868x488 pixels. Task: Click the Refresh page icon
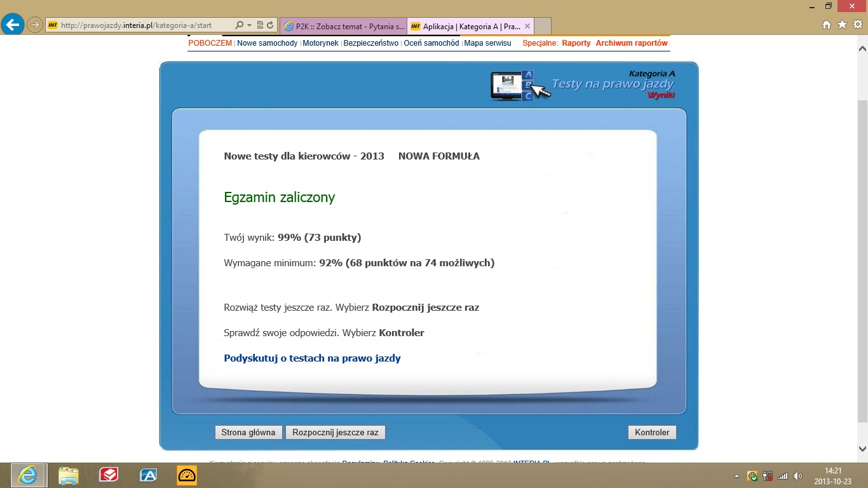click(270, 25)
